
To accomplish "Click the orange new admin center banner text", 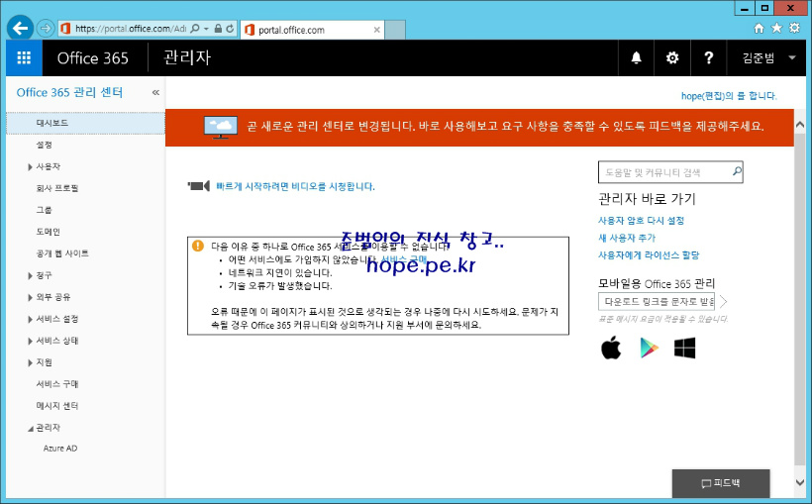I will pyautogui.click(x=505, y=126).
